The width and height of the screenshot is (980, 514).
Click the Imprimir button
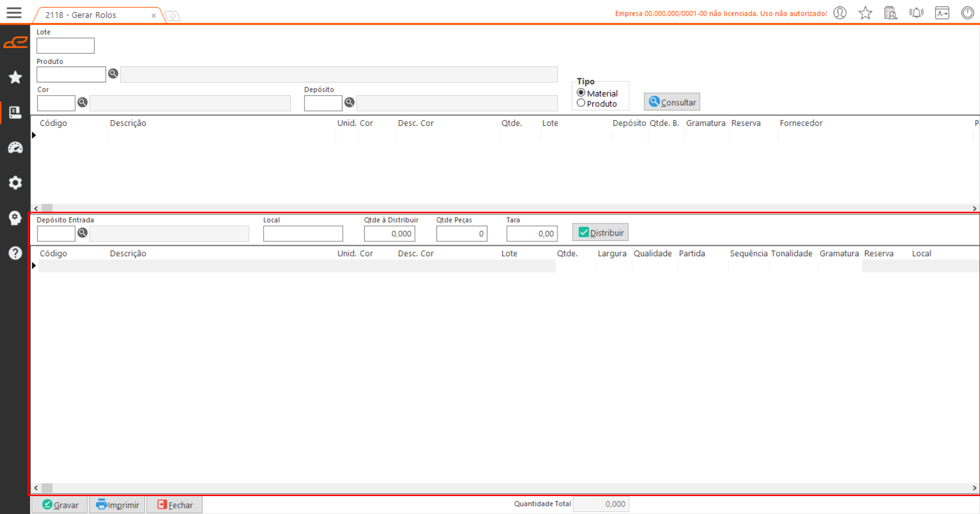point(118,505)
